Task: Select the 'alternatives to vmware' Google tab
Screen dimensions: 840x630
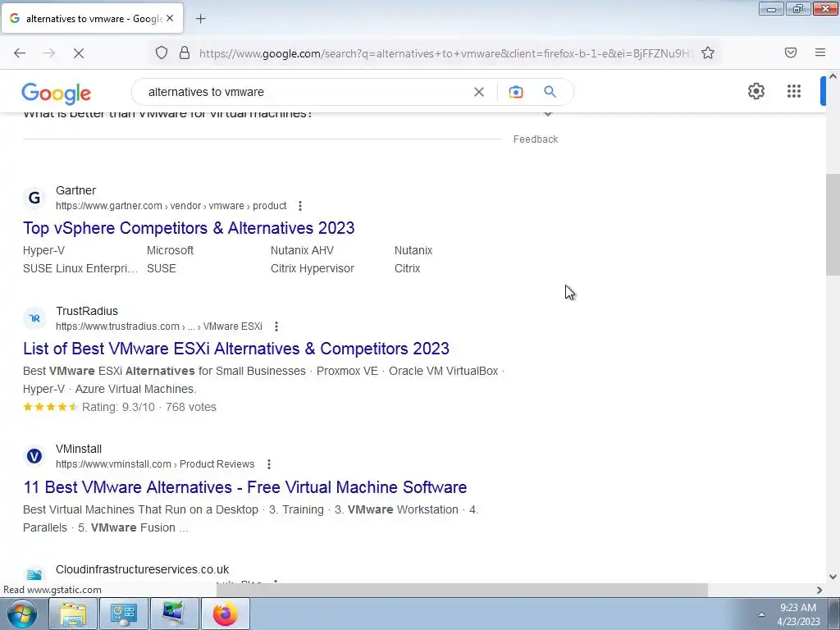Action: click(x=92, y=18)
